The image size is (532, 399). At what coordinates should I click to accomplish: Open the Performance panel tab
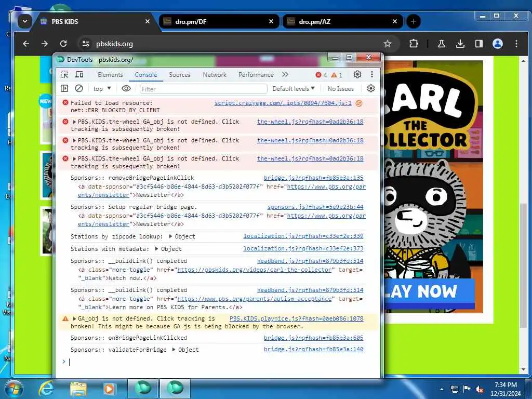click(256, 75)
